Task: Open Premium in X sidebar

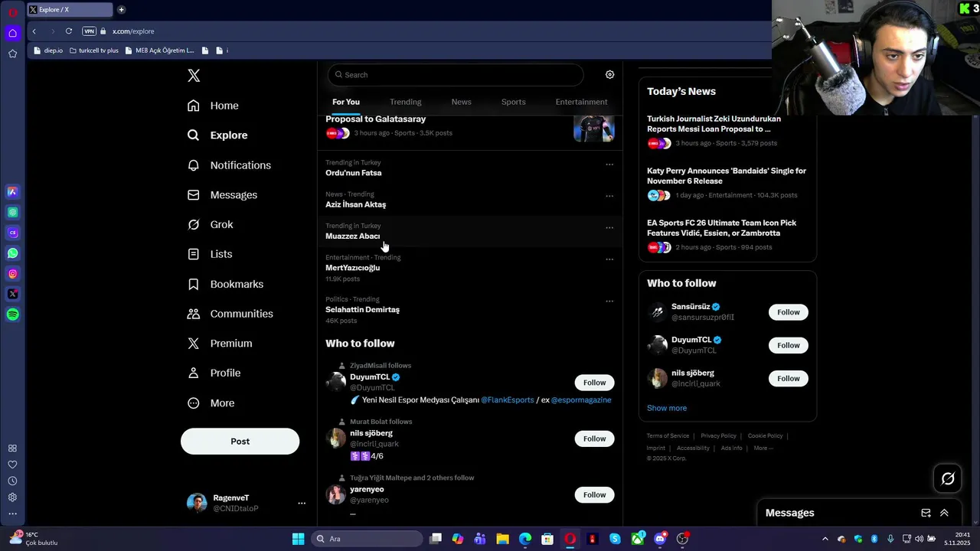Action: (x=219, y=344)
